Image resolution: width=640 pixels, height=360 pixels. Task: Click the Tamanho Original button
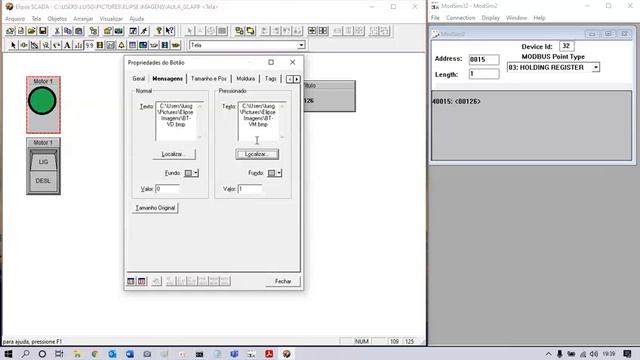[155, 208]
